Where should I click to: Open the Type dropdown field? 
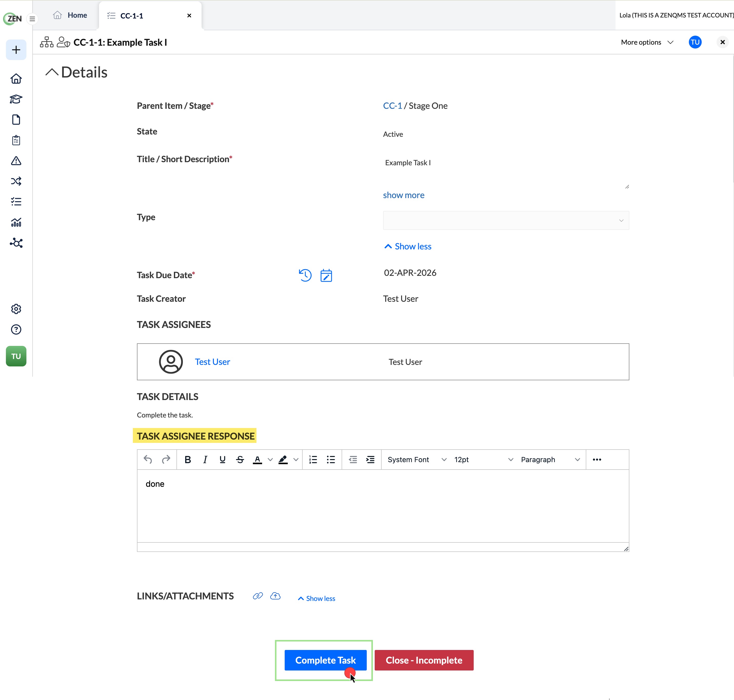pyautogui.click(x=506, y=220)
